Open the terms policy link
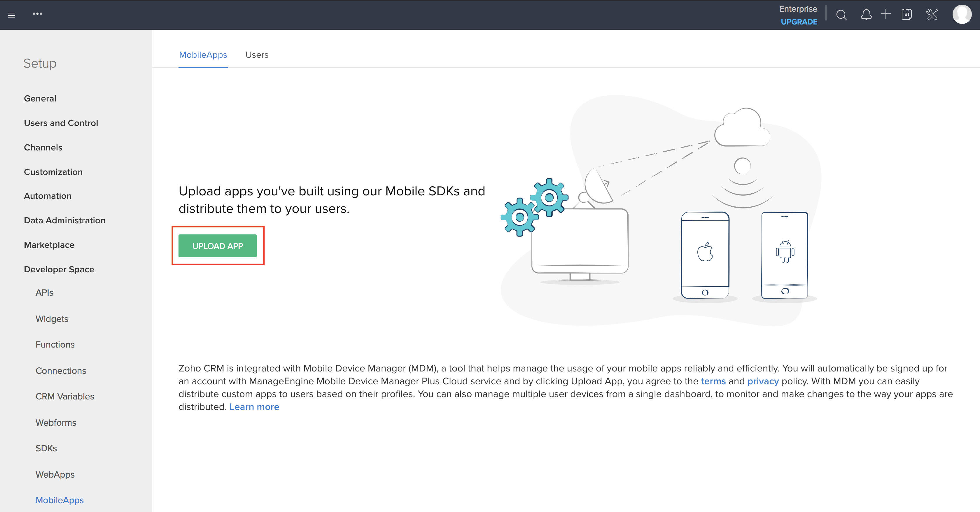Image resolution: width=980 pixels, height=512 pixels. pyautogui.click(x=713, y=381)
